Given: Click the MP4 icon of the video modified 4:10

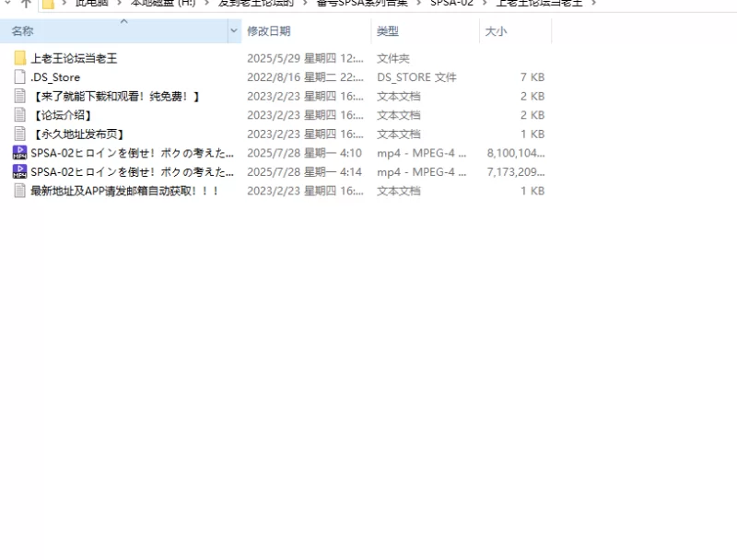Looking at the screenshot, I should [19, 153].
